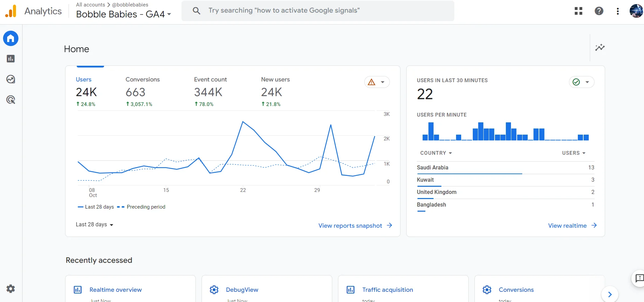Viewport: 644px width, 302px height.
Task: Open the Help question mark icon
Action: click(599, 11)
